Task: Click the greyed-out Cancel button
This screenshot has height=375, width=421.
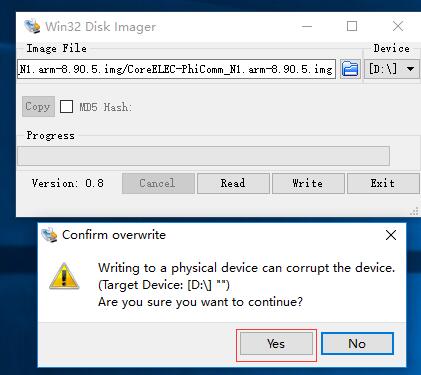Action: pos(158,183)
